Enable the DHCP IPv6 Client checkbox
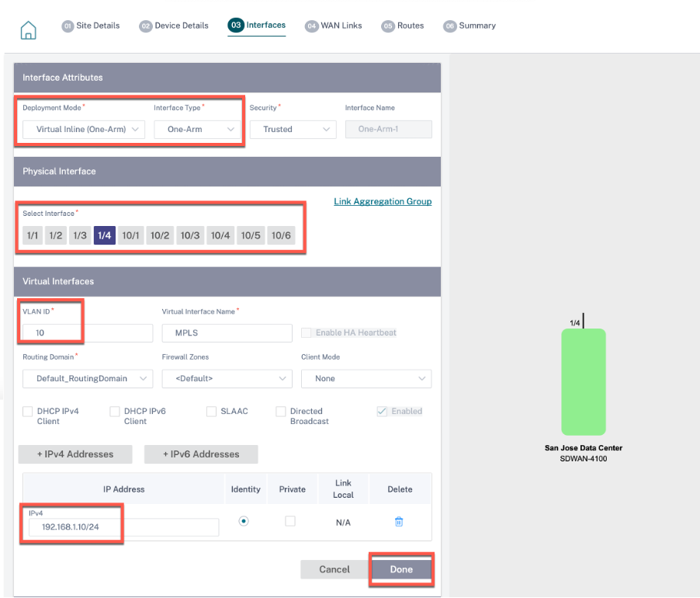The height and width of the screenshot is (598, 700). (115, 412)
